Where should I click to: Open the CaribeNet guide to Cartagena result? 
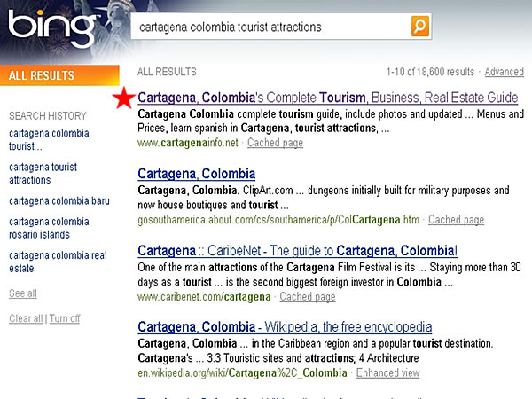tap(297, 251)
